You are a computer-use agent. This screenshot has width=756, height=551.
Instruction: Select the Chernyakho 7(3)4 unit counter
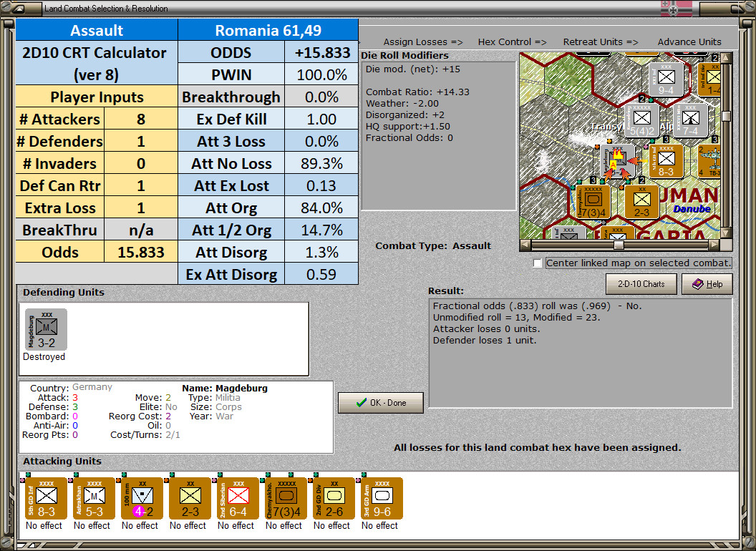point(283,498)
